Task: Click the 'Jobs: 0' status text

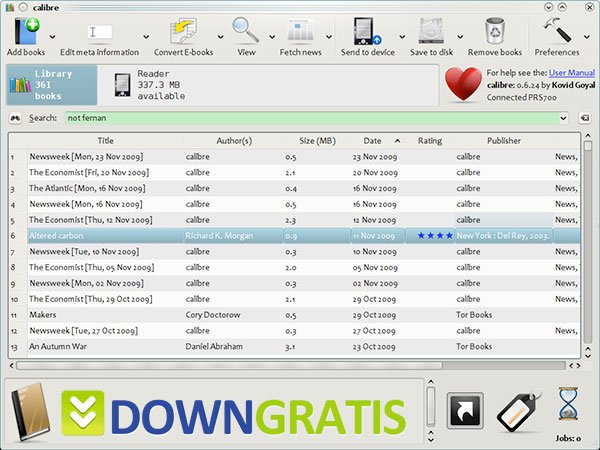Action: 568,439
